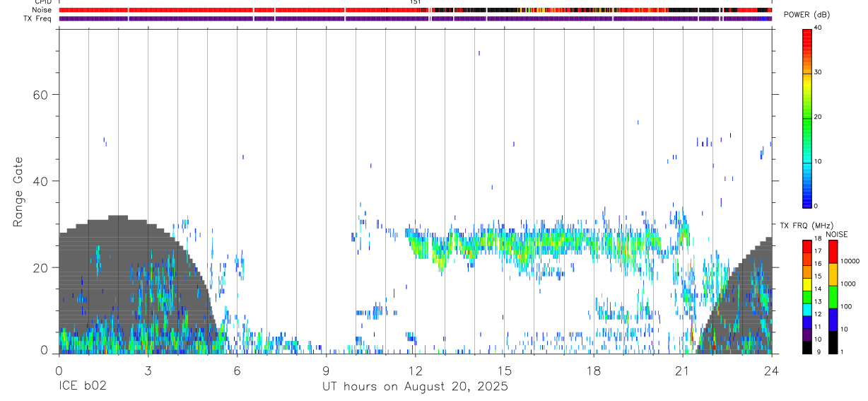Select the 'NOISE' legend title
868x401 pixels.
(836, 234)
